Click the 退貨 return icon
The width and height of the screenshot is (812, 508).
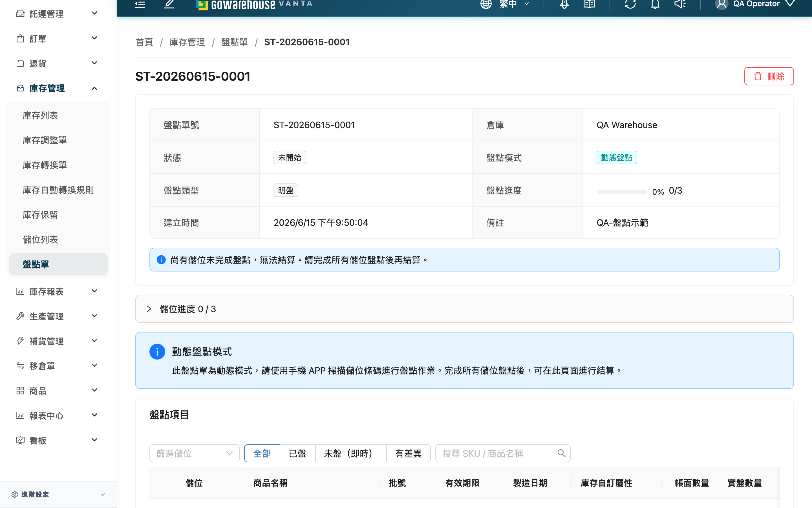coord(20,63)
